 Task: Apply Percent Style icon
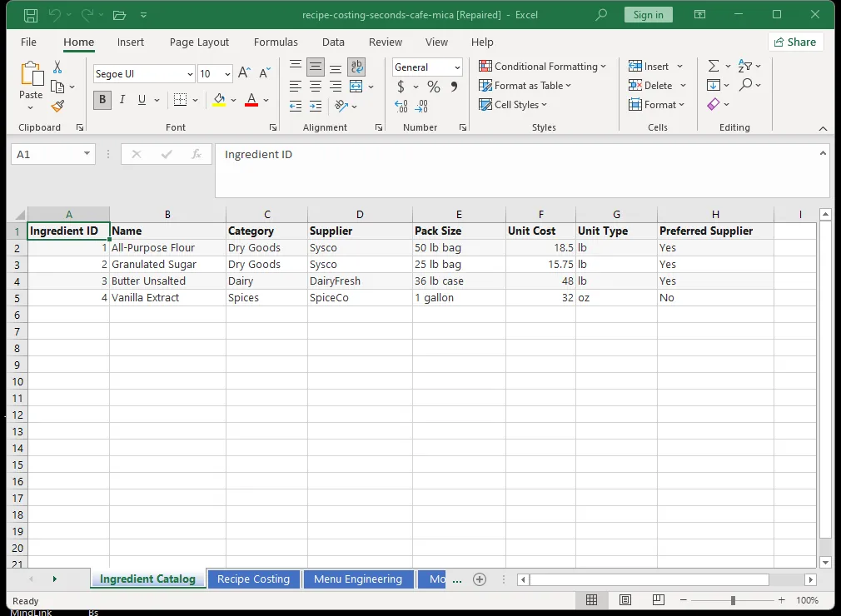click(x=433, y=87)
